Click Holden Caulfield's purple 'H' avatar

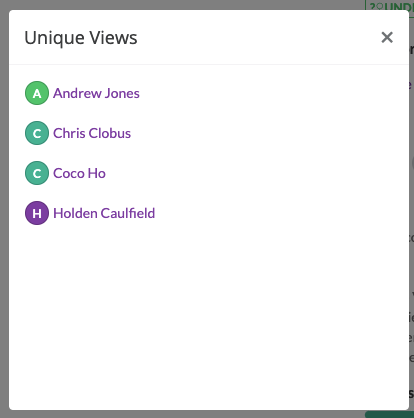(37, 213)
